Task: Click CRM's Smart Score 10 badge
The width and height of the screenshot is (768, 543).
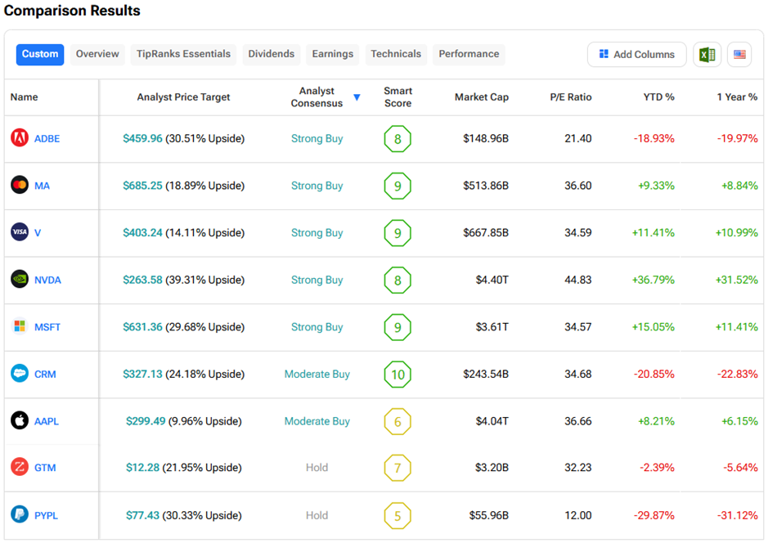Action: tap(397, 374)
